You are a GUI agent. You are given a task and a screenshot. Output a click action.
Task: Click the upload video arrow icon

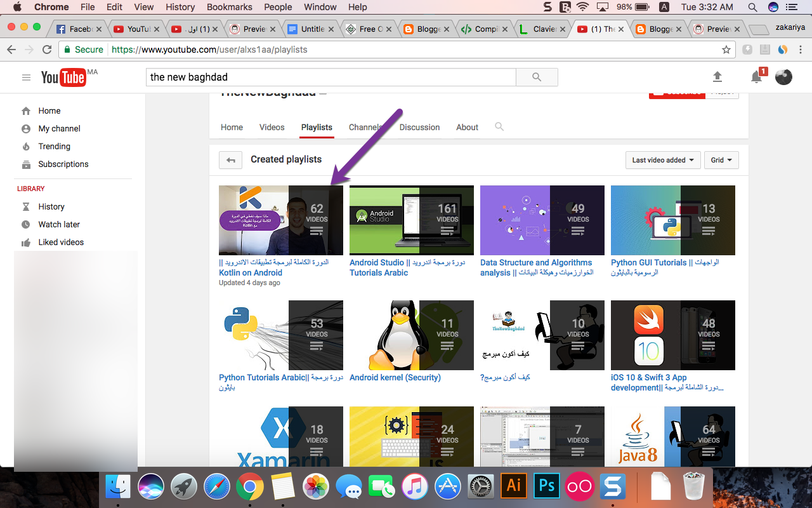pyautogui.click(x=717, y=77)
